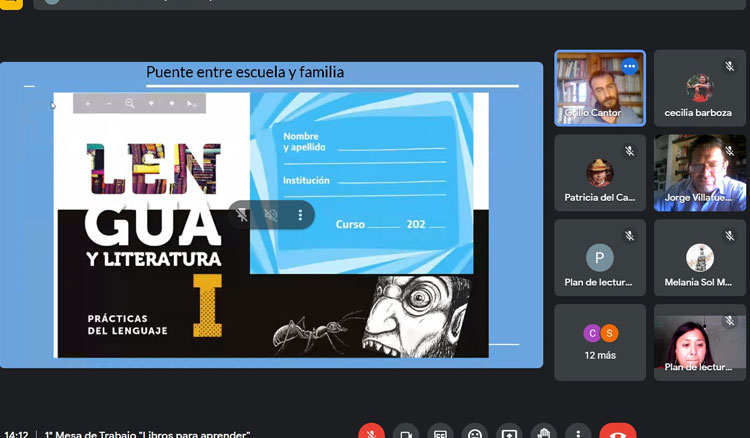Click cecilia barboza's round avatar

[699, 88]
